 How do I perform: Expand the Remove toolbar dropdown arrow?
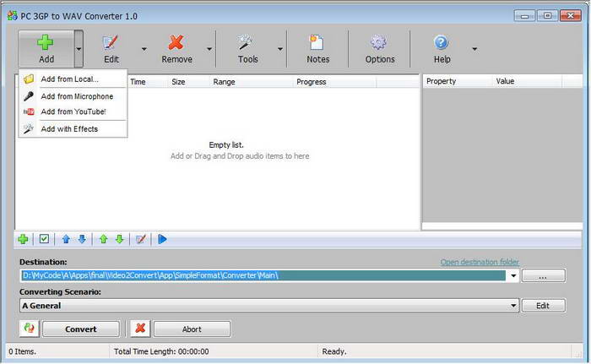pos(209,49)
